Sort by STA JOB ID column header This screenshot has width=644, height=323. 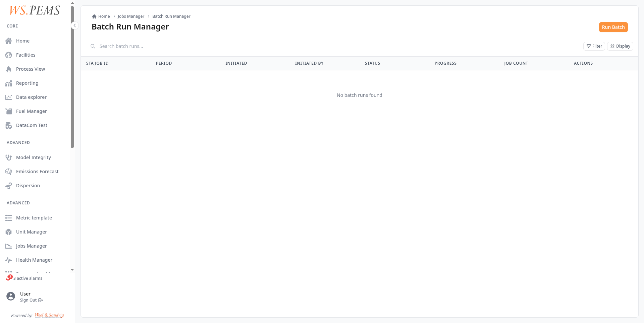pyautogui.click(x=97, y=63)
